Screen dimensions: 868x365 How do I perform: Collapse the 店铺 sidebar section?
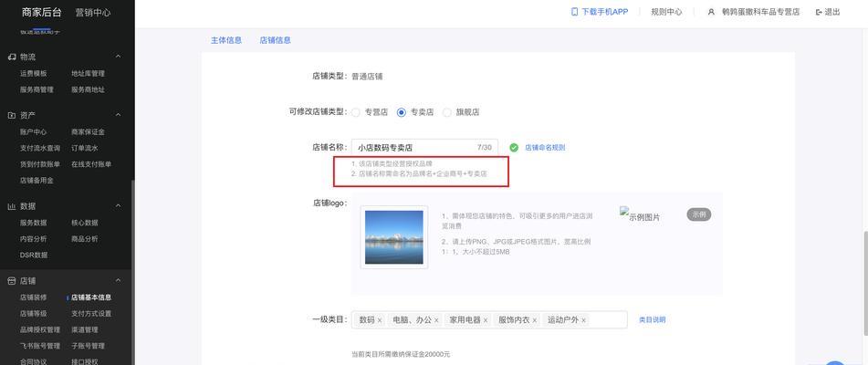click(x=118, y=281)
